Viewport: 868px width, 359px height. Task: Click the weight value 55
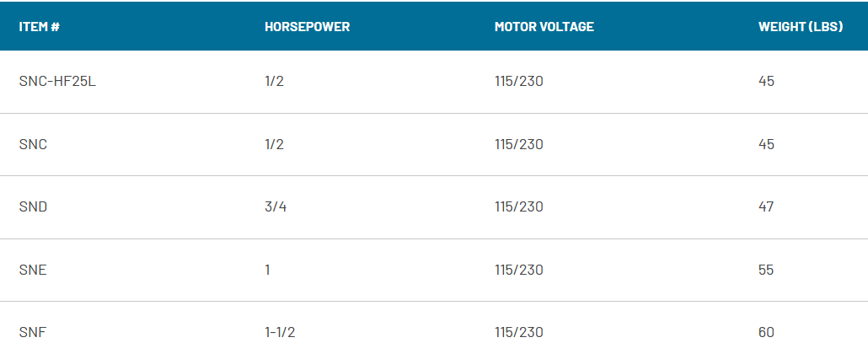pos(766,271)
